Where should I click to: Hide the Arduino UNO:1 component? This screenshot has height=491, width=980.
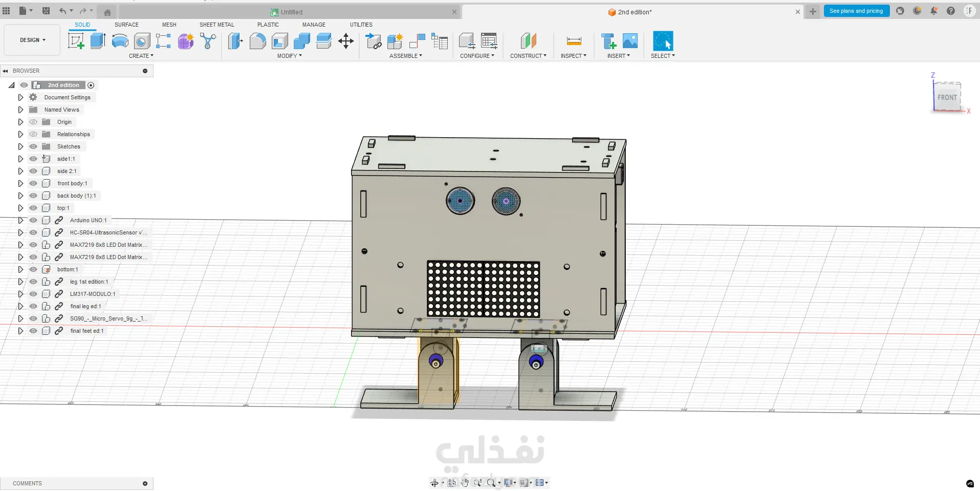coord(33,220)
